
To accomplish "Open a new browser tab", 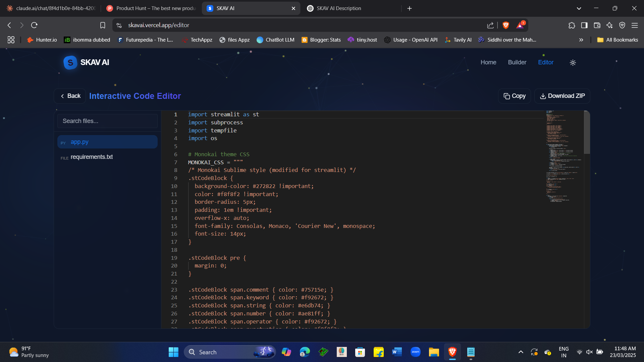I will pyautogui.click(x=410, y=8).
